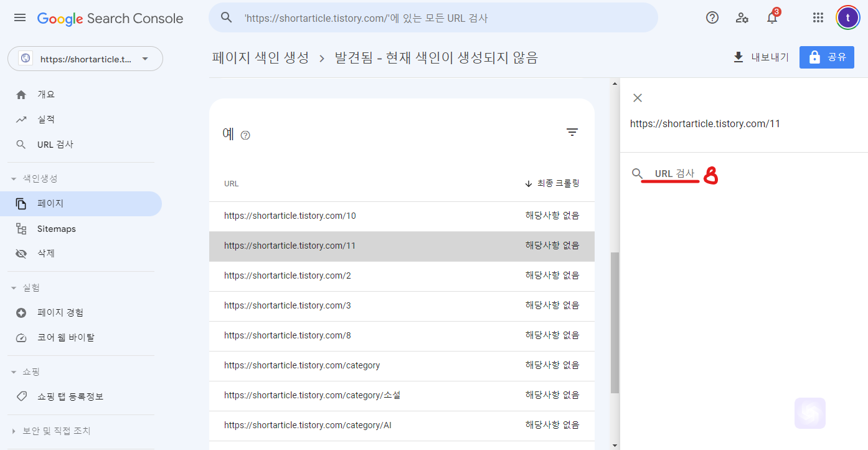Select 페이지 in sidebar
The width and height of the screenshot is (868, 450).
tap(81, 204)
